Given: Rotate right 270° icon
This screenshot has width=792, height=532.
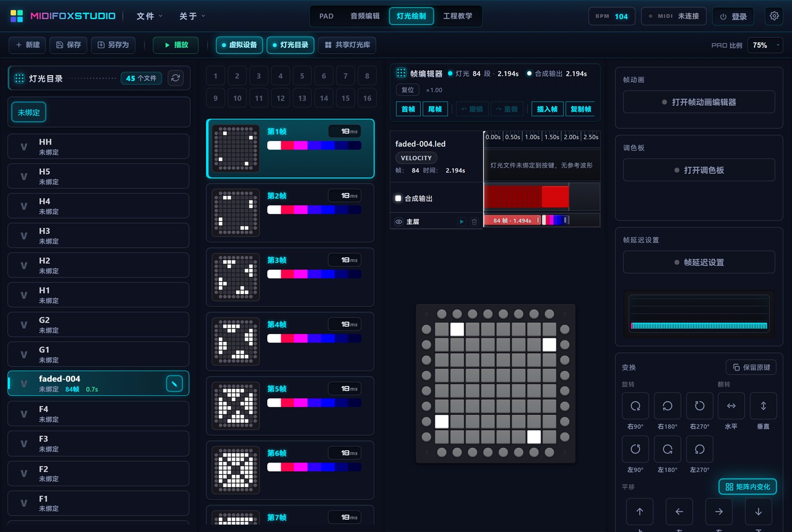Looking at the screenshot, I should pyautogui.click(x=699, y=406).
